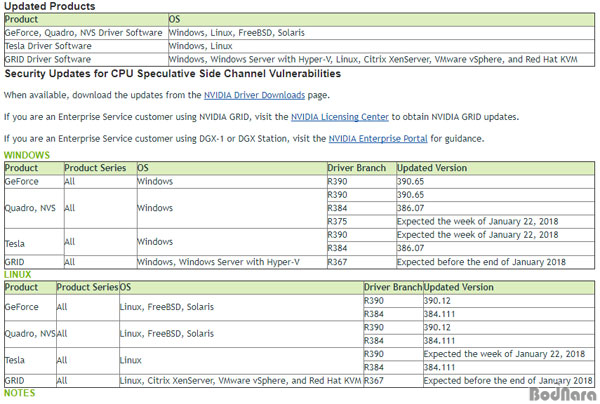
Task: Open the NVIDIA Licensing Center link
Action: 340,117
